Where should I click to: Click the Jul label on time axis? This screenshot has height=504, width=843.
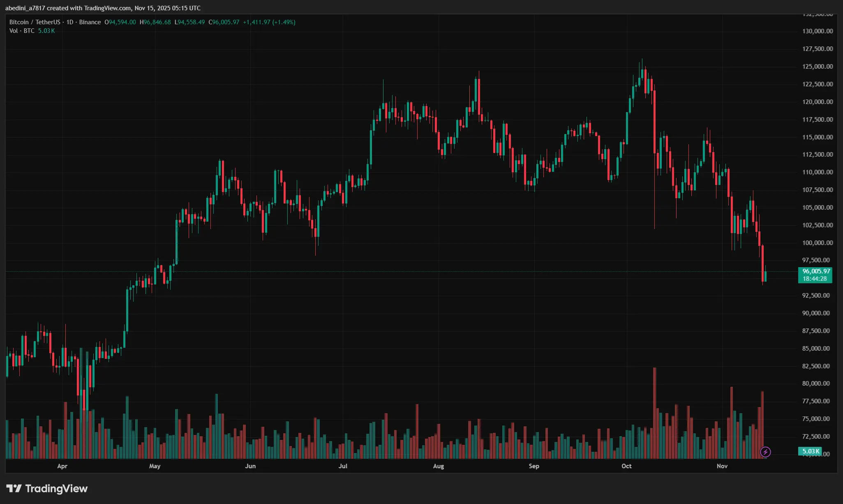(x=343, y=466)
